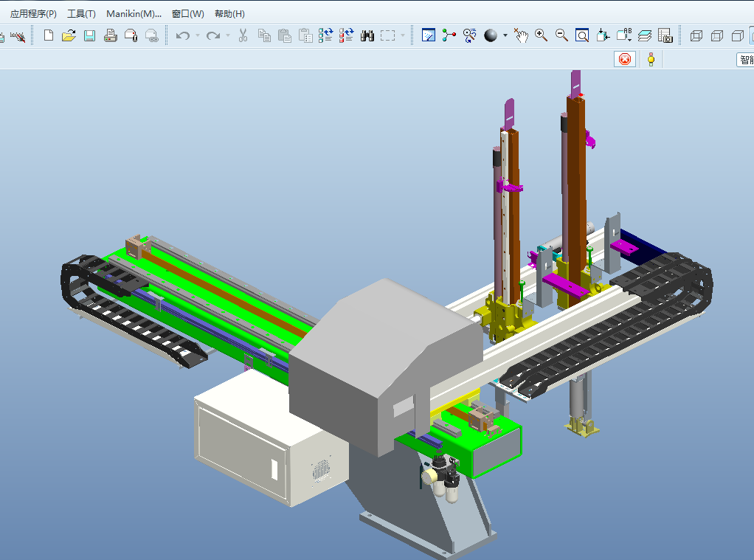The height and width of the screenshot is (560, 754).
Task: Click the Regenerate model icon
Action: point(325,35)
